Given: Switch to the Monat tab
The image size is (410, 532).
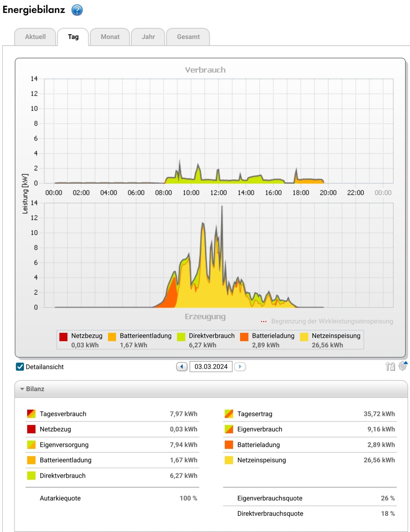Looking at the screenshot, I should [x=110, y=37].
